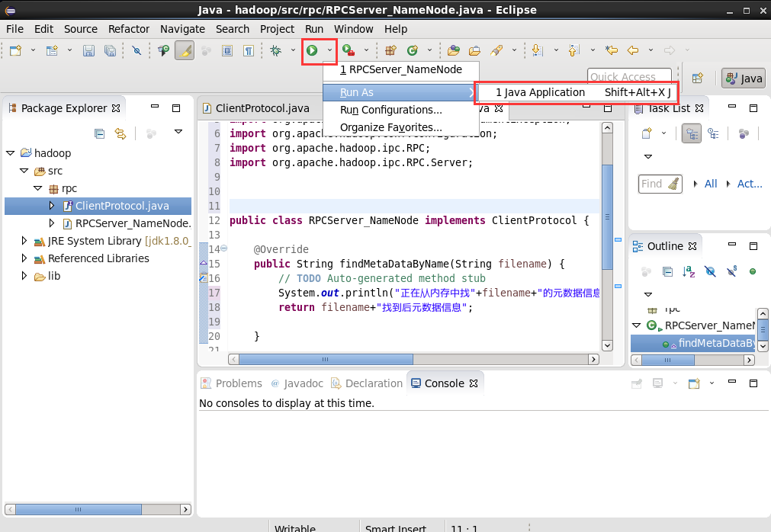Screen dimensions: 771x532
Task: Open the Run dropdown arrow
Action: pos(329,50)
